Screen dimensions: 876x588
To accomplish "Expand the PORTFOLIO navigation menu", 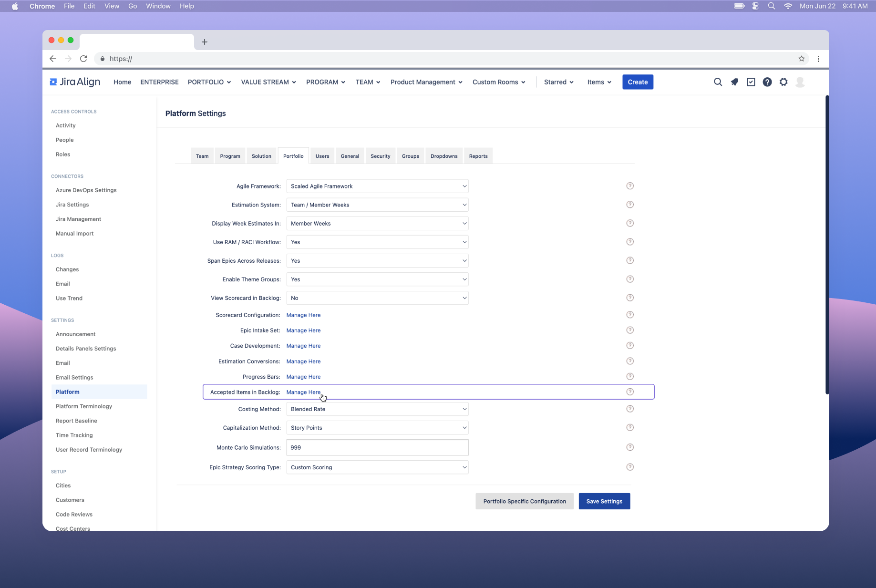I will [209, 82].
